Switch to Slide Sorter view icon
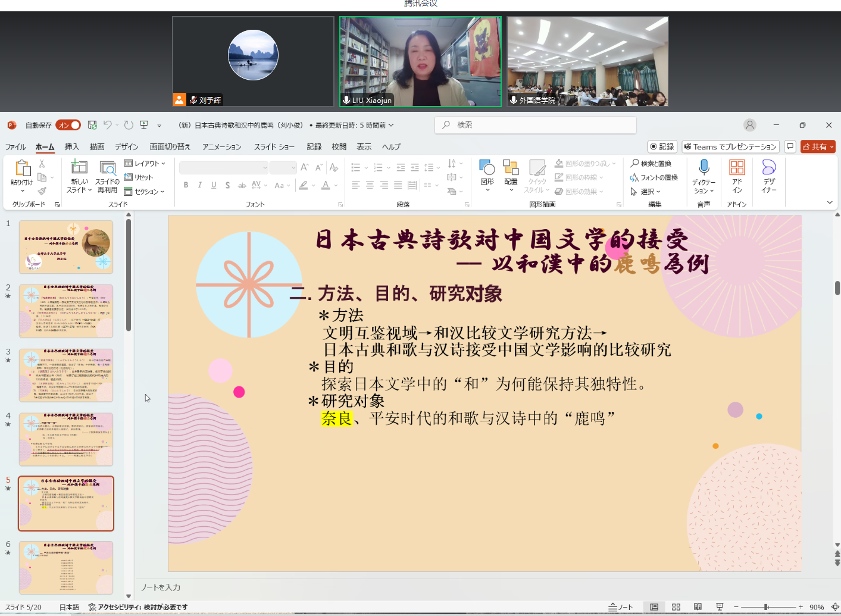This screenshot has height=616, width=841. [x=676, y=607]
